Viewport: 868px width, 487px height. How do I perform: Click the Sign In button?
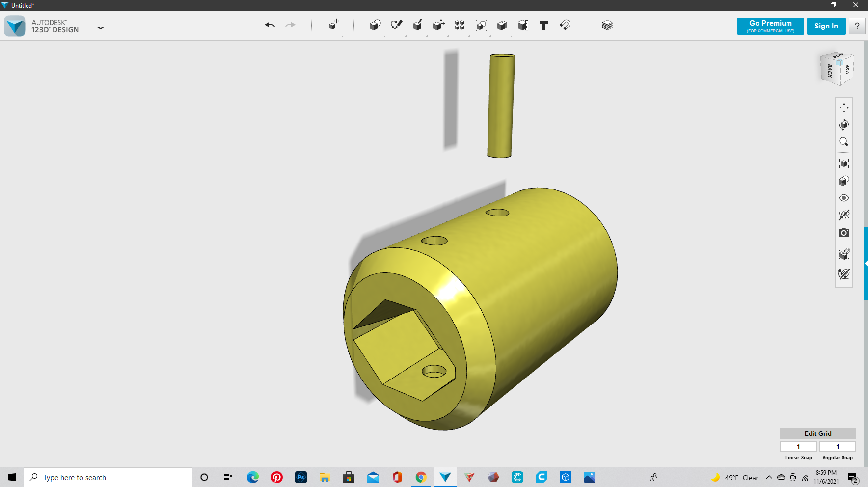pos(826,26)
